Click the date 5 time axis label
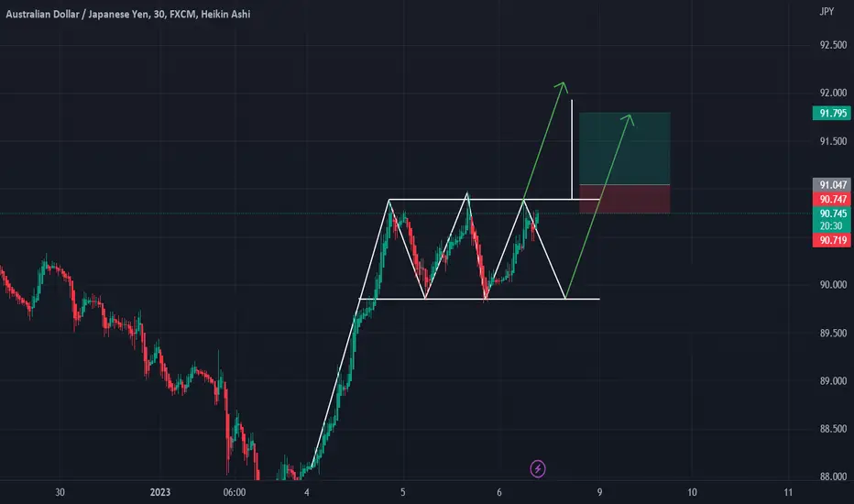This screenshot has width=854, height=504. coord(403,493)
